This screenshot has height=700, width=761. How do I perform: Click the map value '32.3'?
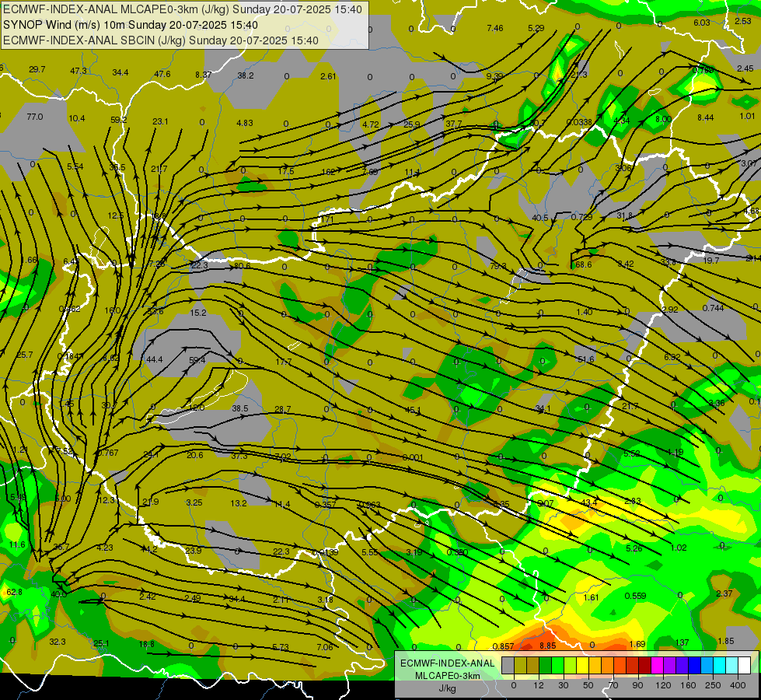[x=58, y=642]
